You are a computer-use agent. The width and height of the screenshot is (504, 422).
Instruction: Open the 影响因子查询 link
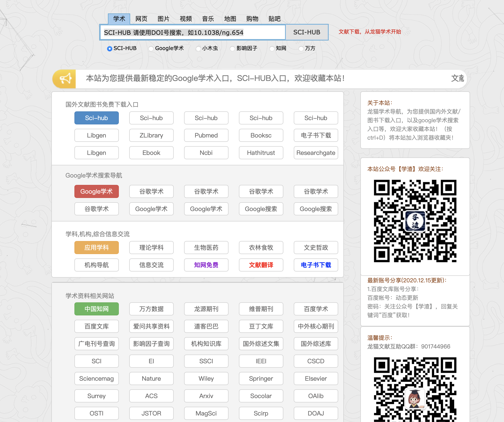coord(151,343)
